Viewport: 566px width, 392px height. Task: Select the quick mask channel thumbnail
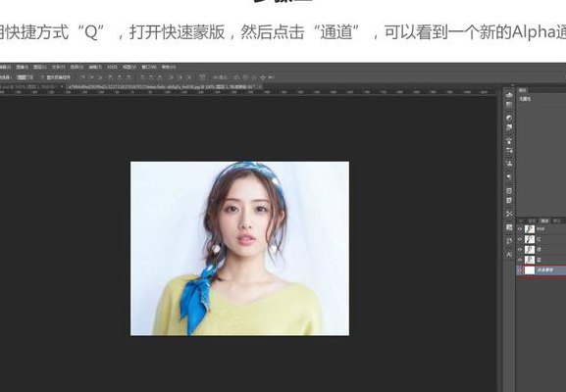[530, 270]
